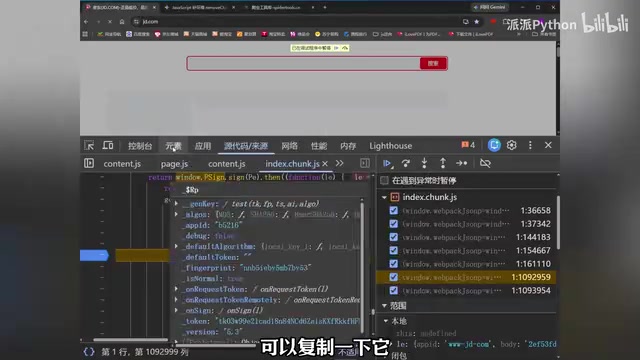Screen dimensions: 640x360
Task: Click the single Step debugger icon
Action: [462, 163]
